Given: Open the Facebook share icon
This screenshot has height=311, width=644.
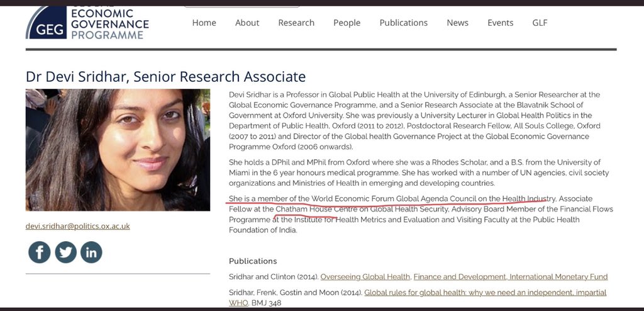Looking at the screenshot, I should click(40, 252).
